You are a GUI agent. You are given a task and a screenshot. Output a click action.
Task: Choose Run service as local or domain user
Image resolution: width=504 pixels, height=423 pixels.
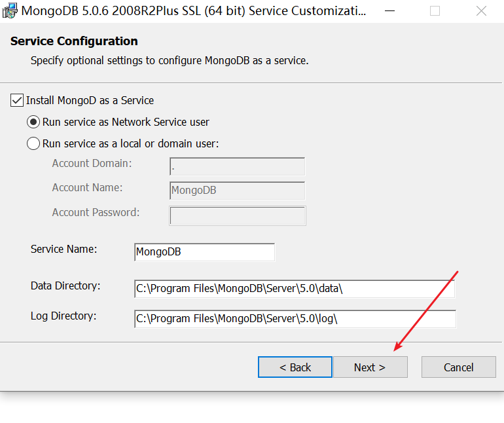point(33,143)
